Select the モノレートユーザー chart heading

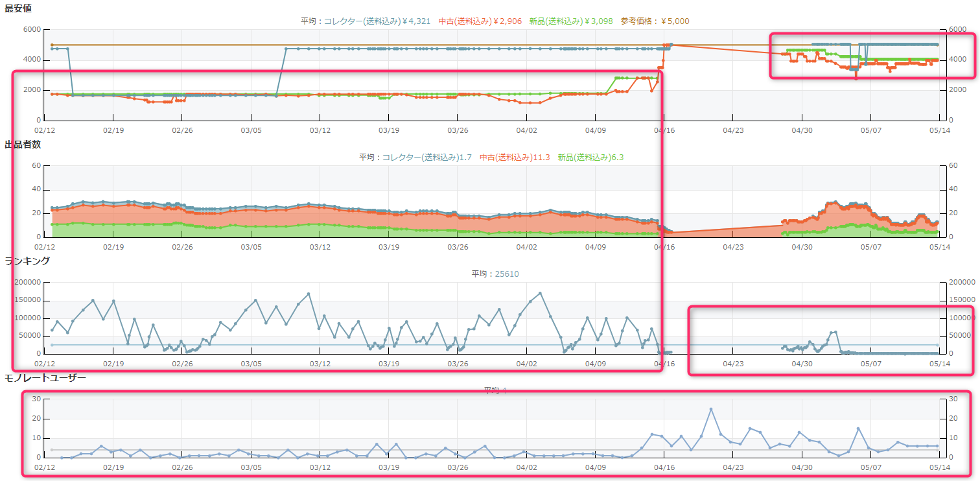click(45, 377)
